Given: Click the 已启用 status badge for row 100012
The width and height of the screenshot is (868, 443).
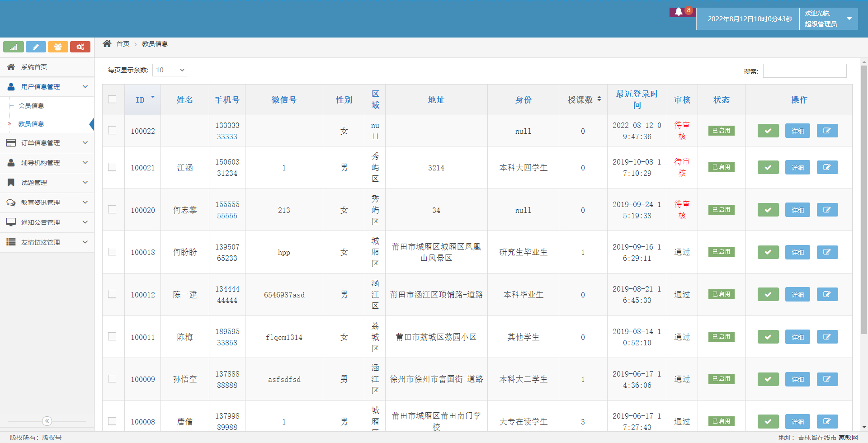Looking at the screenshot, I should point(721,294).
